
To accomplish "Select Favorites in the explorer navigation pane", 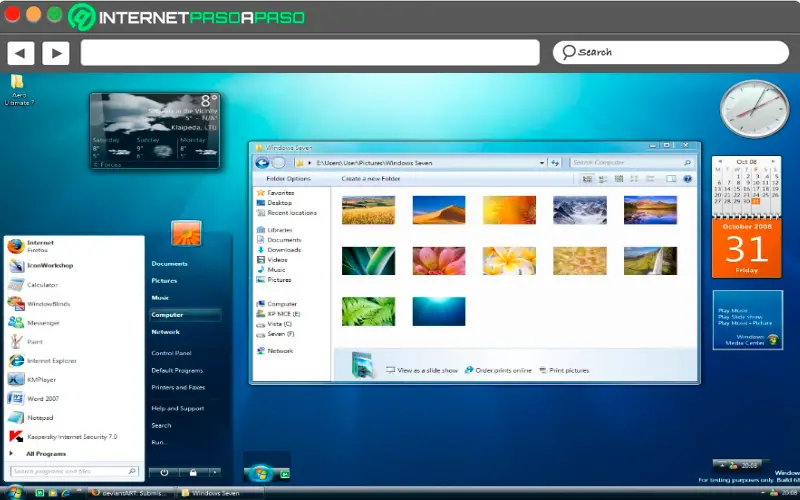I will (x=276, y=193).
